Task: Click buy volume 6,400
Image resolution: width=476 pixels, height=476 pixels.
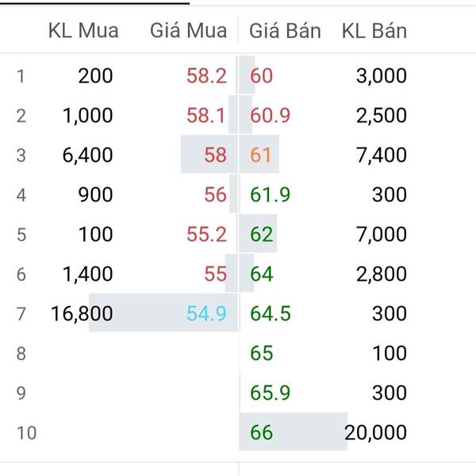Action: pos(88,155)
